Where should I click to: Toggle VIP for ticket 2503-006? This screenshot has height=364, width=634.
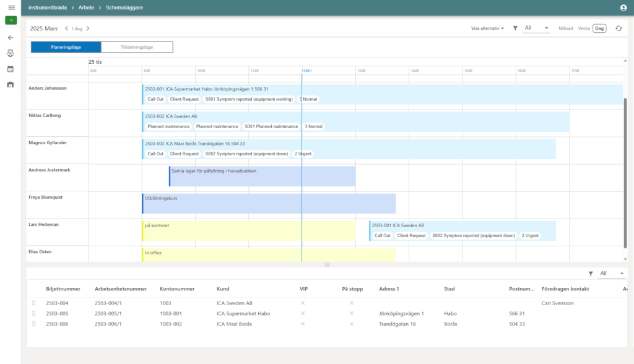tap(303, 324)
